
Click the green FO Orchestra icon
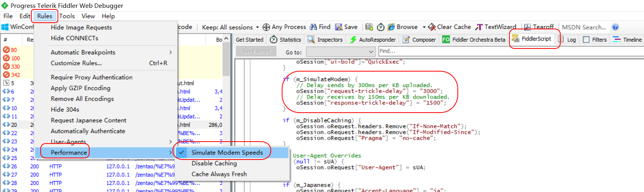[446, 39]
